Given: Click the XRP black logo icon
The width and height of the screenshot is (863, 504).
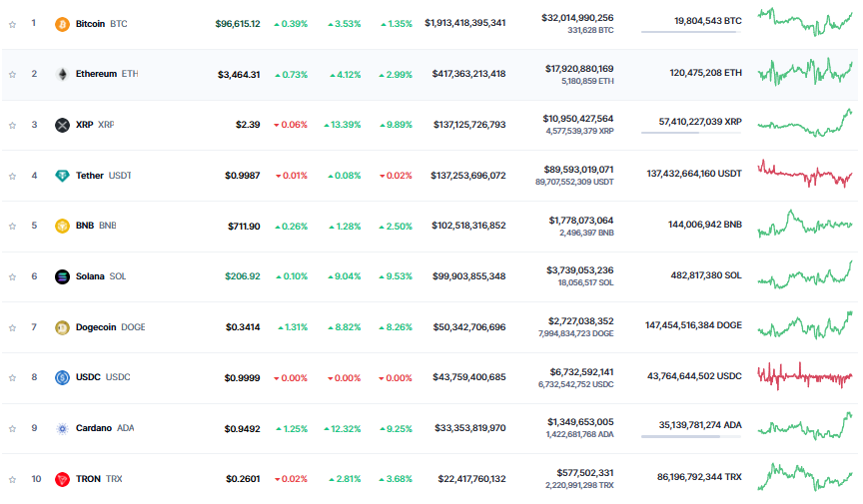Looking at the screenshot, I should 62,125.
